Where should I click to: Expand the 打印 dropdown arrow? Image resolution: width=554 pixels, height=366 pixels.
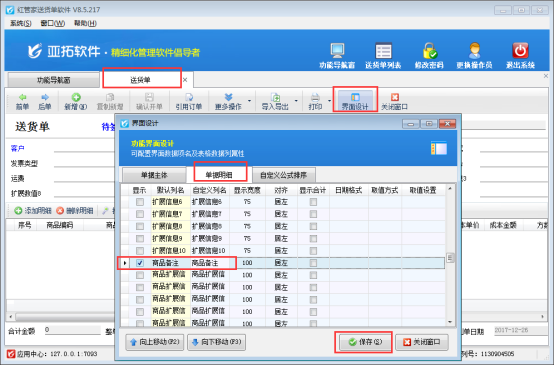coord(329,101)
